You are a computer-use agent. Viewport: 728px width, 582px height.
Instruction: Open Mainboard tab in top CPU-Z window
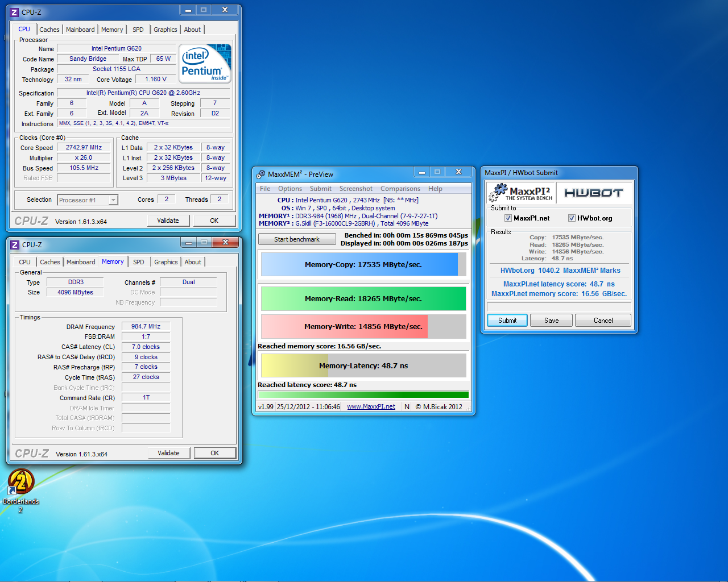pos(80,30)
